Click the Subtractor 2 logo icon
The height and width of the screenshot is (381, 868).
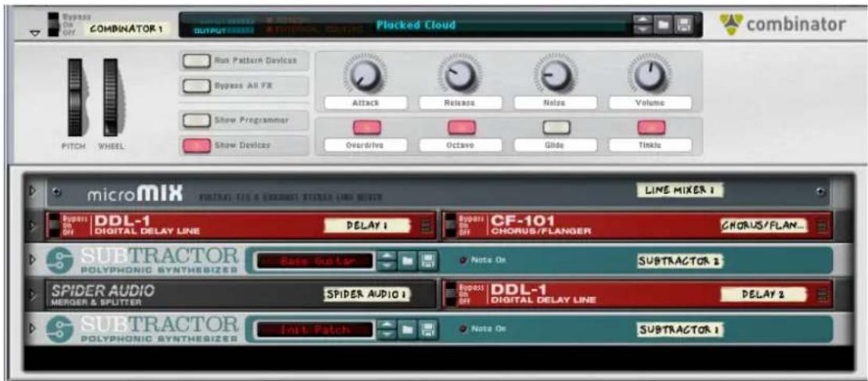pyautogui.click(x=59, y=261)
